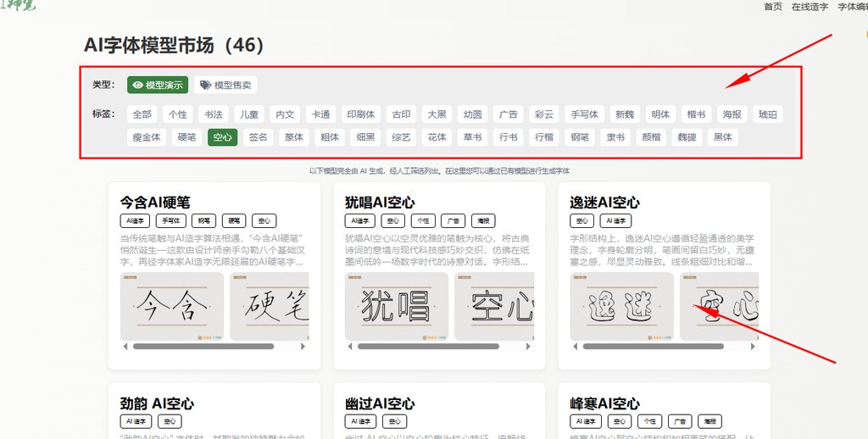Show fonts tagged 行楷

pos(544,137)
